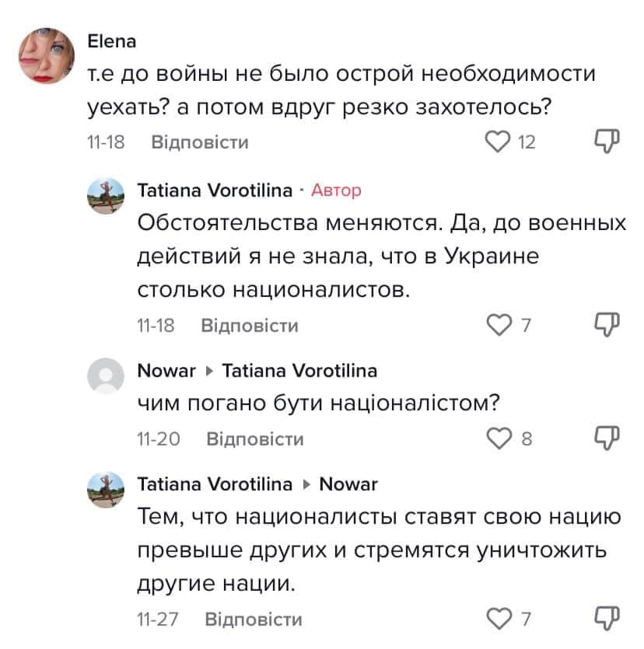The height and width of the screenshot is (649, 644).
Task: Like Tatiana's first reply heart icon
Action: (499, 325)
